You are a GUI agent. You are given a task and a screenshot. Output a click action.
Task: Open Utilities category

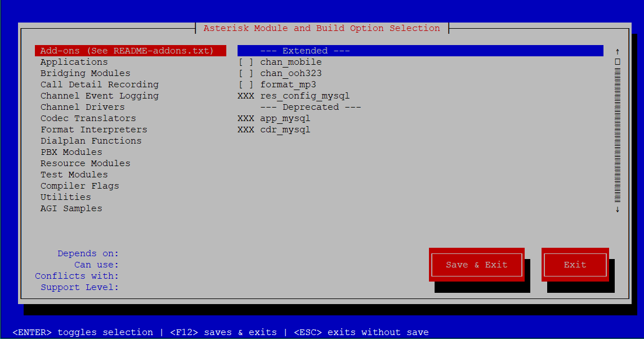pyautogui.click(x=66, y=197)
